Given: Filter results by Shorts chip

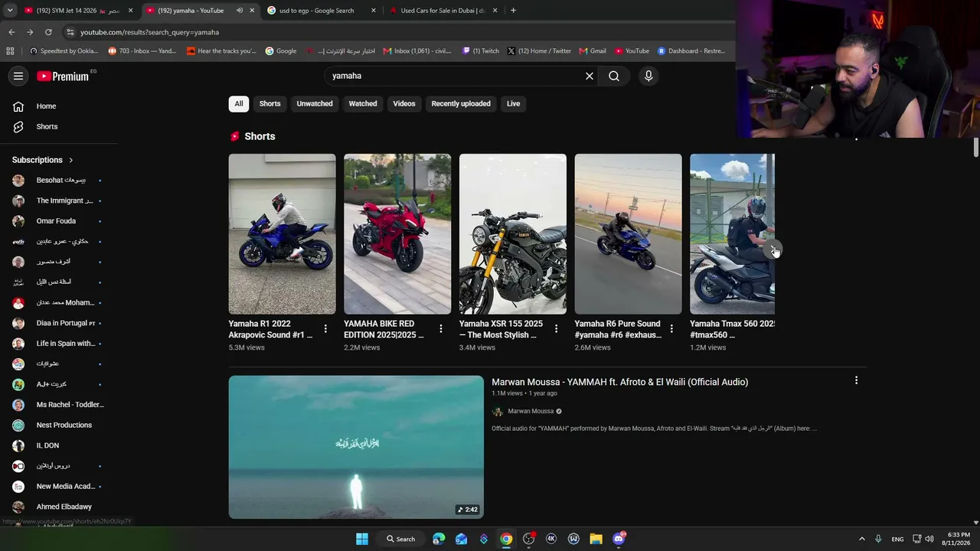Looking at the screenshot, I should (x=269, y=104).
